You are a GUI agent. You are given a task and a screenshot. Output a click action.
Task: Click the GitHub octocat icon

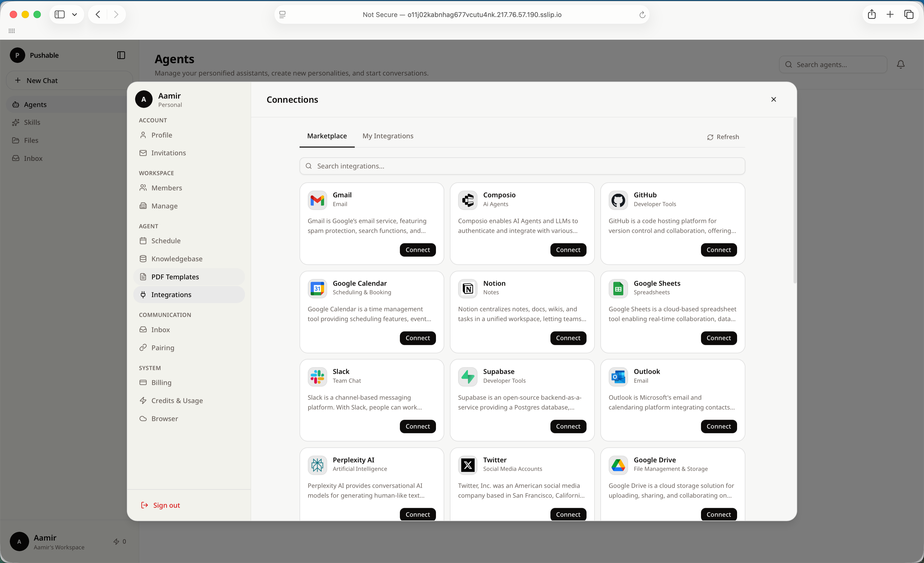(x=618, y=200)
